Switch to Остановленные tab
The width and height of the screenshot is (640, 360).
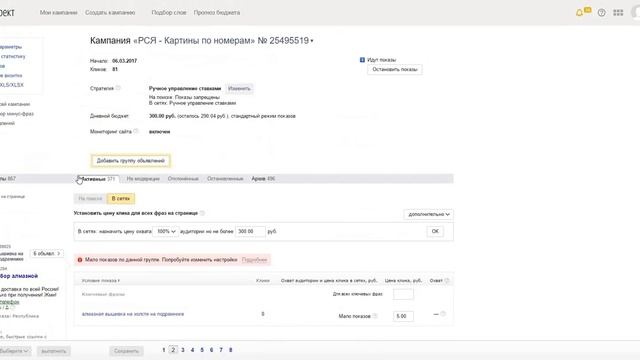pyautogui.click(x=225, y=179)
